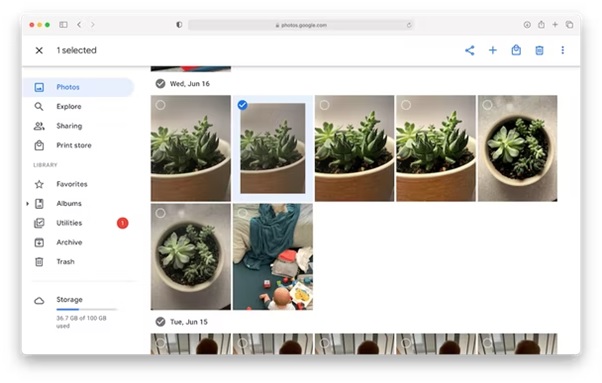602x383 pixels.
Task: Select first succulent photo on Jun 16
Action: tap(160, 105)
